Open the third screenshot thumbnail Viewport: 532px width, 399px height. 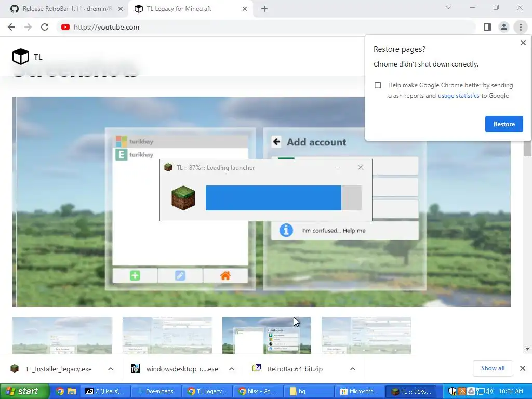pyautogui.click(x=267, y=335)
